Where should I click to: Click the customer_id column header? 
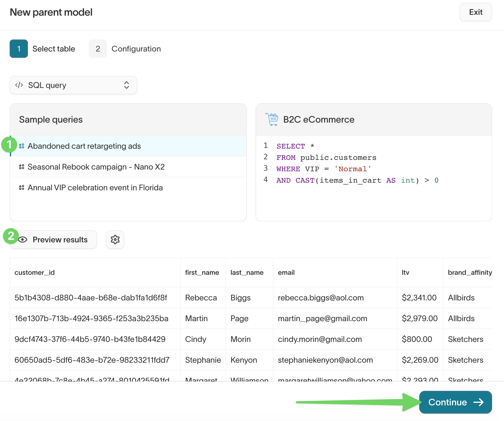pyautogui.click(x=35, y=272)
